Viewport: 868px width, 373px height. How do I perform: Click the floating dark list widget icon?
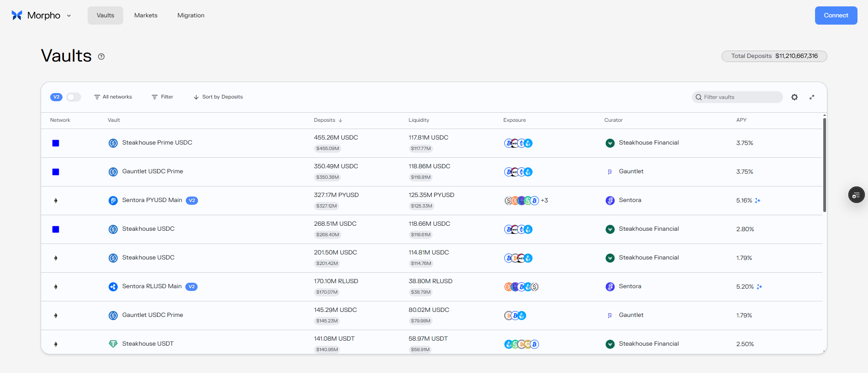857,195
